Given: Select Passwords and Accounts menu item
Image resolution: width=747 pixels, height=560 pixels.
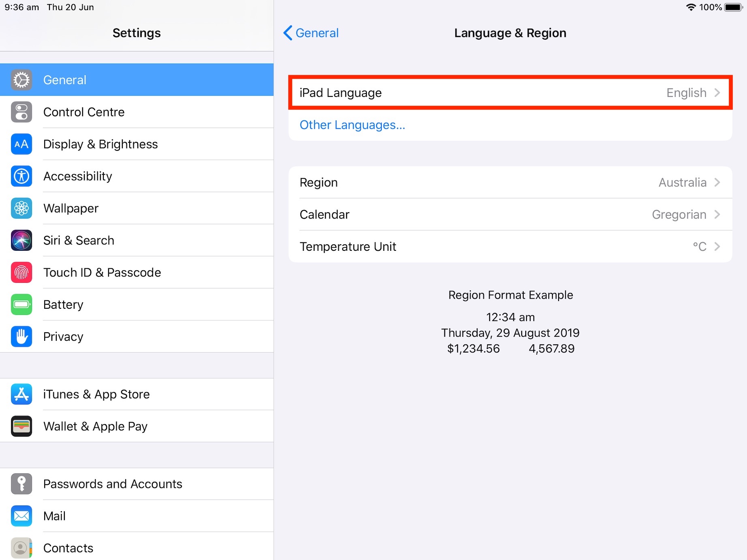Looking at the screenshot, I should click(113, 484).
